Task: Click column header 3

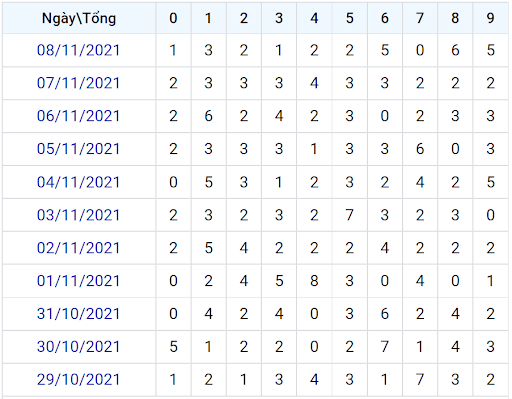Action: coord(279,18)
